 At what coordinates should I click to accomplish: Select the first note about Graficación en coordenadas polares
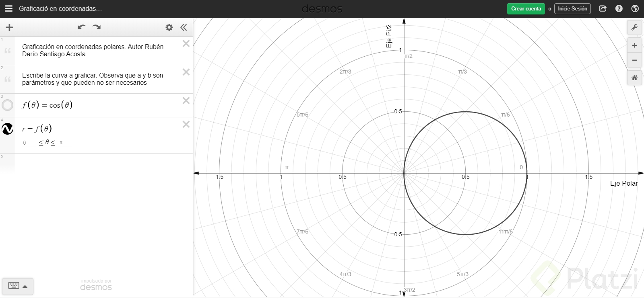pos(93,50)
